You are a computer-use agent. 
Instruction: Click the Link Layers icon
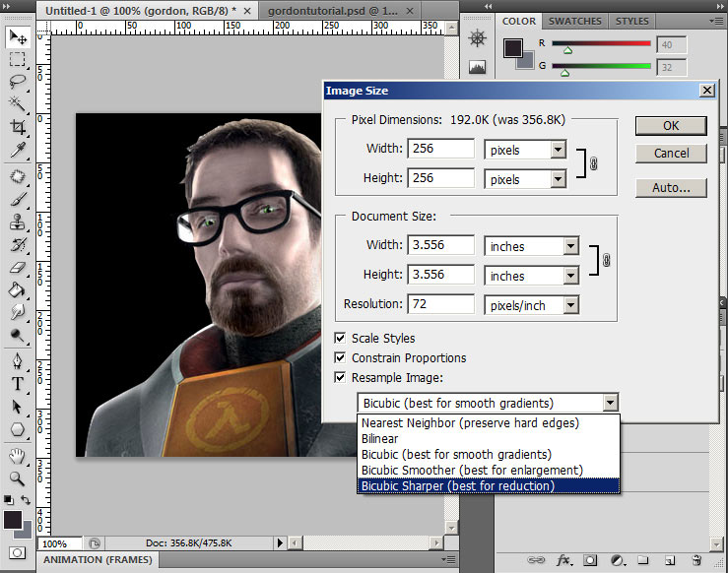click(x=536, y=560)
